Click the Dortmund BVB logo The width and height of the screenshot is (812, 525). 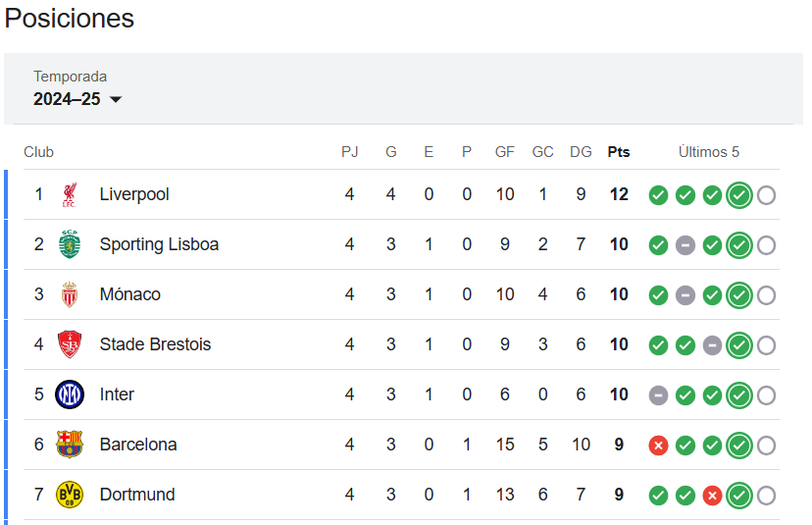70,495
